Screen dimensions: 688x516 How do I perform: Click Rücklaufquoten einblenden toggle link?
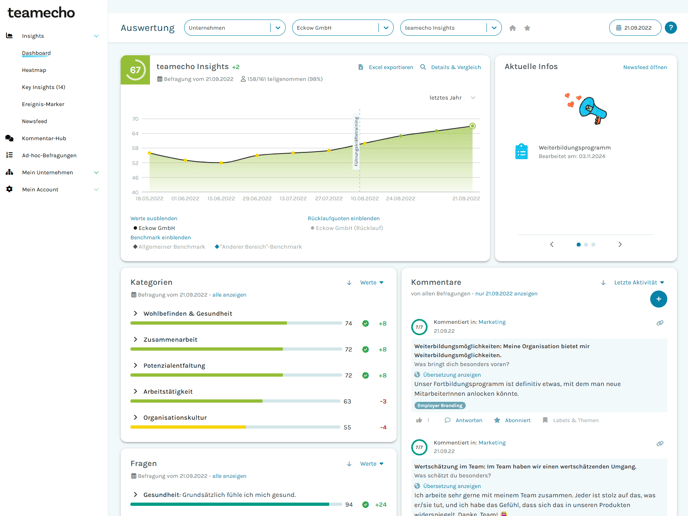click(x=344, y=219)
